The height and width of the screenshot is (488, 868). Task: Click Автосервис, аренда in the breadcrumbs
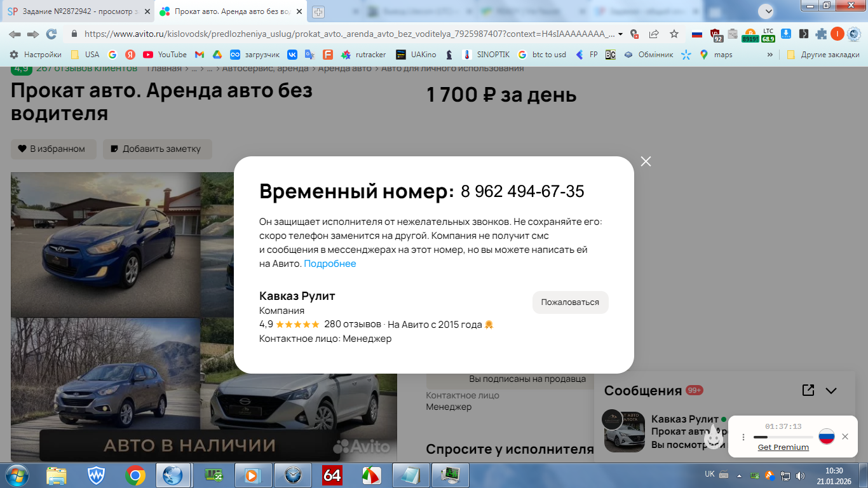[x=266, y=68]
